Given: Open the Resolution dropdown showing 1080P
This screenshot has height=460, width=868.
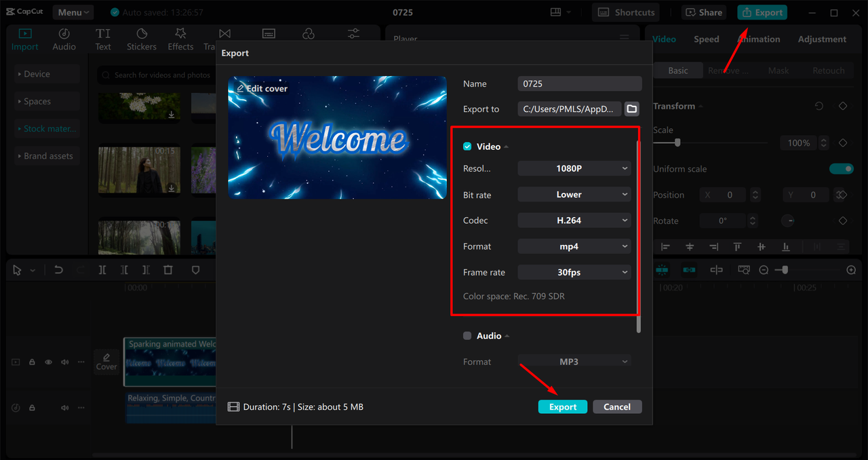Looking at the screenshot, I should 574,168.
